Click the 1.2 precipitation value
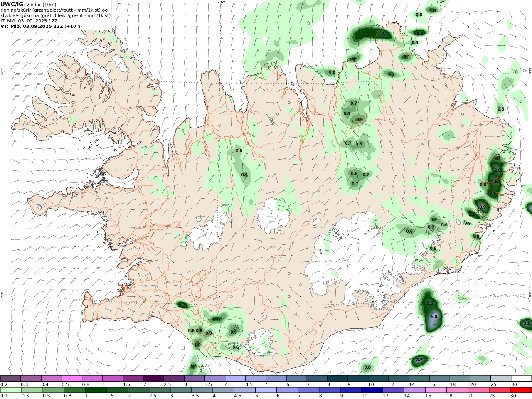Screen dimensions: 532x399 pyautogui.click(x=193, y=366)
